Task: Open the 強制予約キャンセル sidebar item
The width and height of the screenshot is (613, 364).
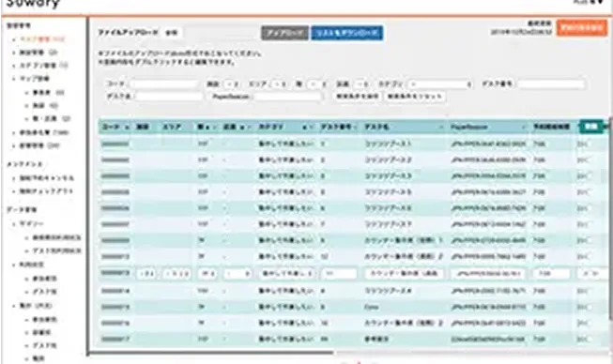Action: tap(47, 178)
